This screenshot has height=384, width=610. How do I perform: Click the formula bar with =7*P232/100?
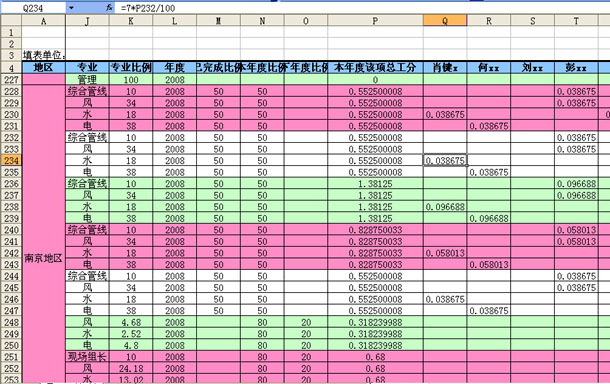[x=362, y=8]
